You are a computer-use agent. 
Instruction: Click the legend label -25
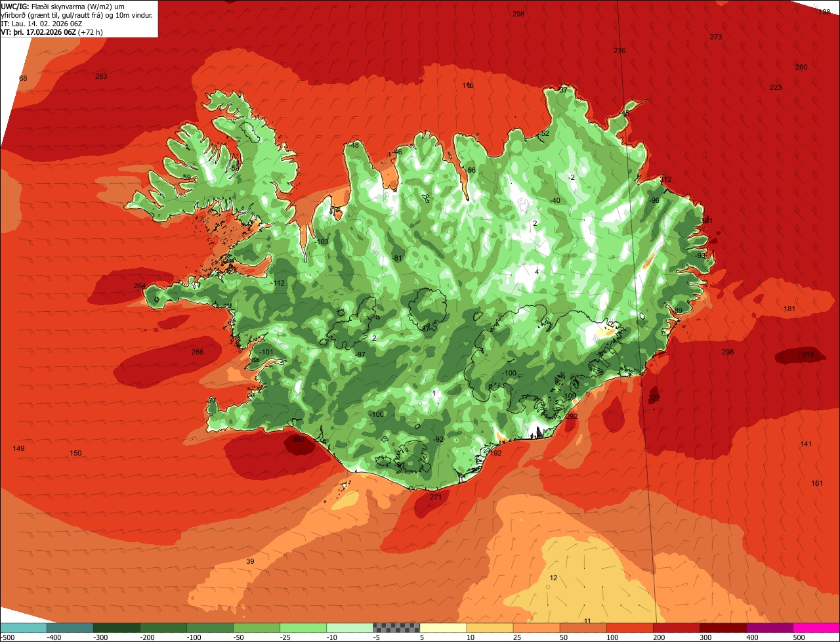(x=286, y=637)
